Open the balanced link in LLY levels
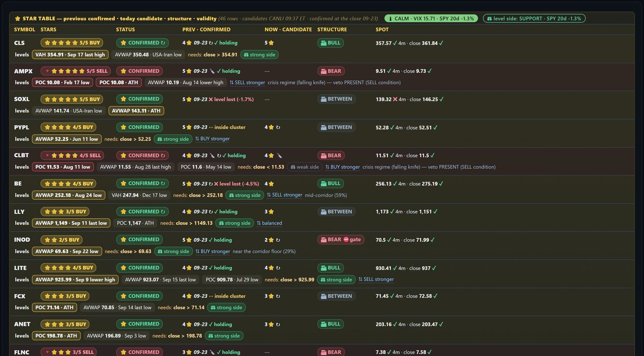The width and height of the screenshot is (644, 356). tap(269, 223)
